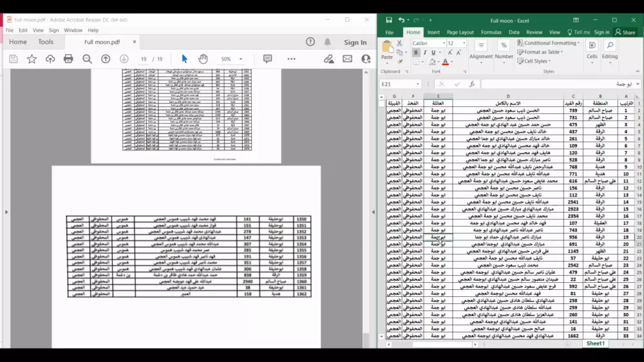The height and width of the screenshot is (362, 644).
Task: Open borders dropdown arrow in Excel
Action: tap(422, 62)
